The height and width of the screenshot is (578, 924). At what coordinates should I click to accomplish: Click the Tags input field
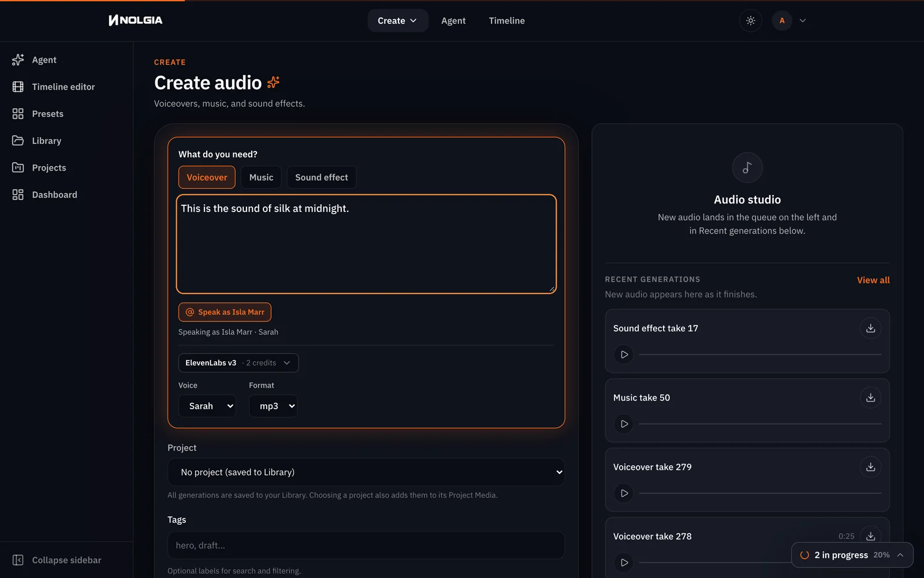click(366, 545)
